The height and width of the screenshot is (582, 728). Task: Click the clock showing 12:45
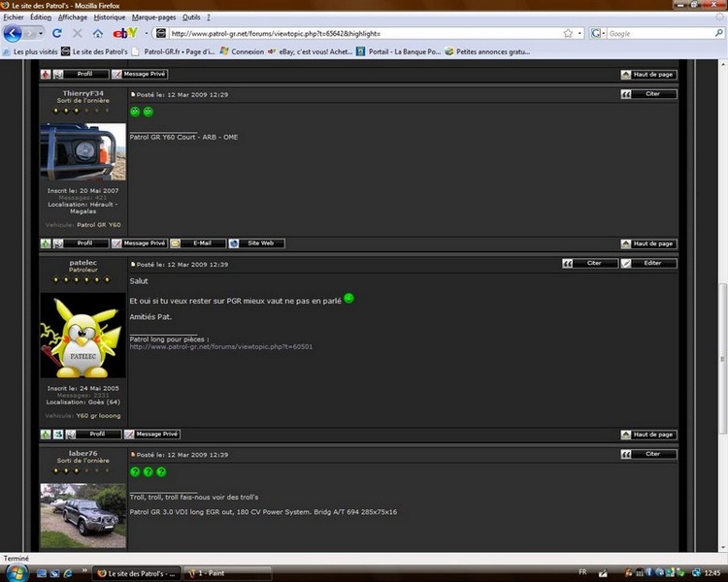point(712,573)
